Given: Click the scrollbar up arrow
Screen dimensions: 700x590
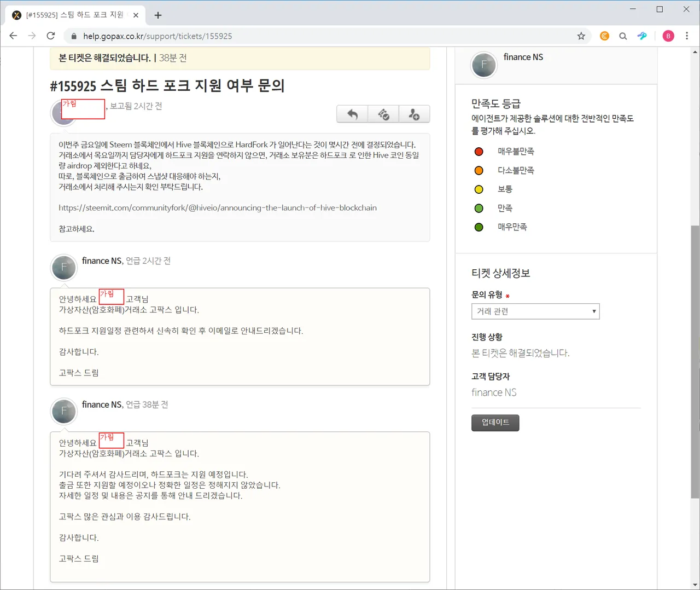Looking at the screenshot, I should 695,52.
